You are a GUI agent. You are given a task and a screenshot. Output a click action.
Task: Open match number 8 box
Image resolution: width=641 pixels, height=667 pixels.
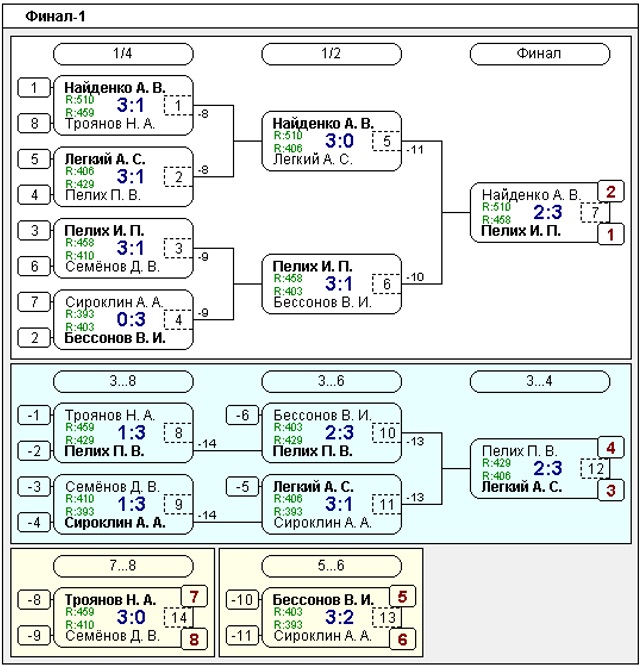(x=178, y=433)
